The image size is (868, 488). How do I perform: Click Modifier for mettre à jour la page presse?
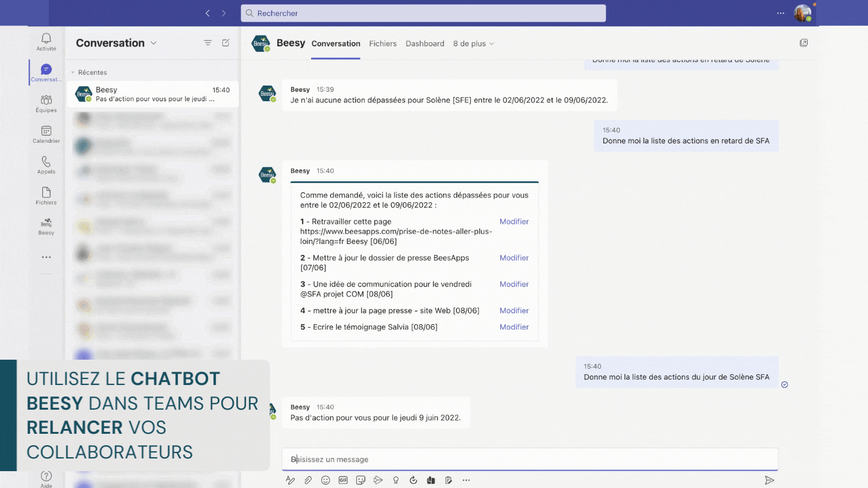514,311
